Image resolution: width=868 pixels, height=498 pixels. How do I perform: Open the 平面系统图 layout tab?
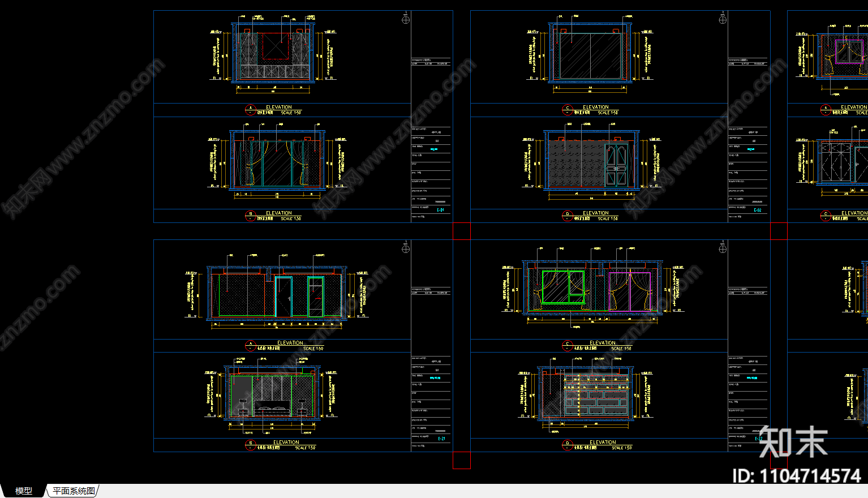[x=74, y=491]
